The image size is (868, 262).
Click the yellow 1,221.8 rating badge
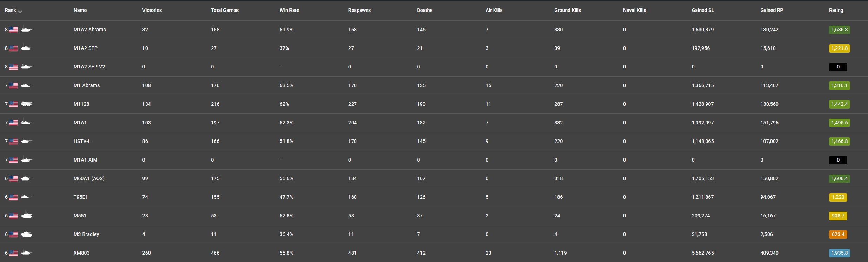[839, 48]
